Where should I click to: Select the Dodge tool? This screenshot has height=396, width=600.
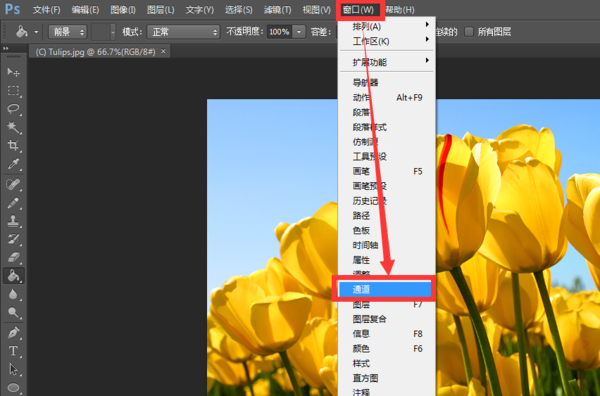click(x=13, y=313)
